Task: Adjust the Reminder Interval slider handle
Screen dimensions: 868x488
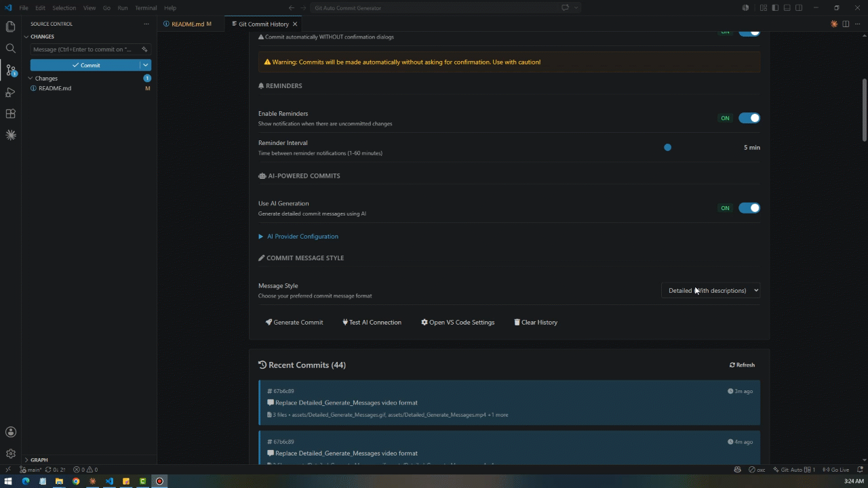Action: pyautogui.click(x=668, y=147)
